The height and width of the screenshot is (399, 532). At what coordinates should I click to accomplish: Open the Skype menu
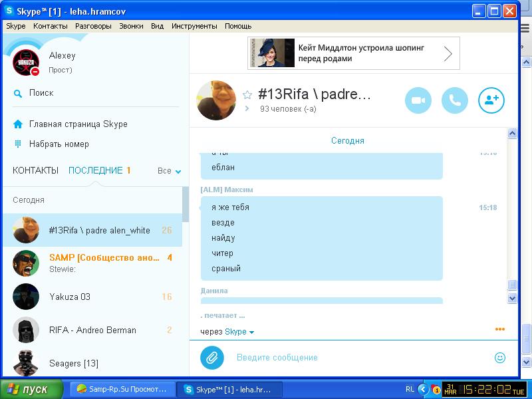tap(15, 26)
